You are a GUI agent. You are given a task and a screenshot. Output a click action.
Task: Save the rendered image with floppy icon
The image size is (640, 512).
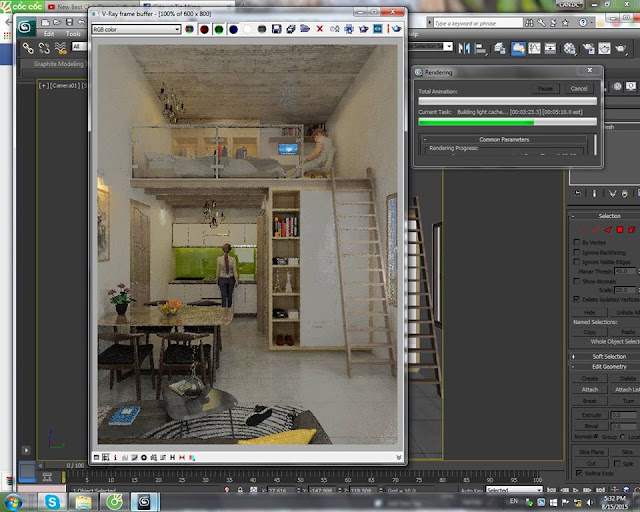click(x=276, y=29)
